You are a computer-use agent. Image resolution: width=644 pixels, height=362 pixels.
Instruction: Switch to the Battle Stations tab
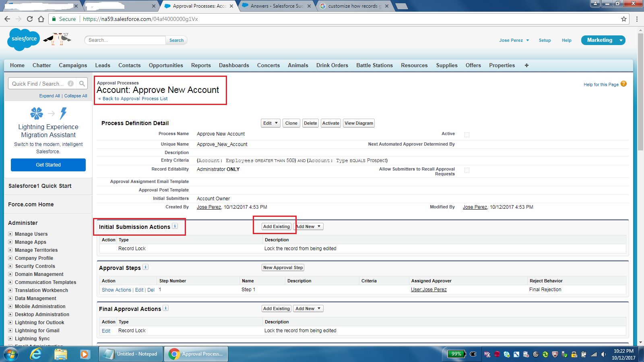[x=374, y=65]
